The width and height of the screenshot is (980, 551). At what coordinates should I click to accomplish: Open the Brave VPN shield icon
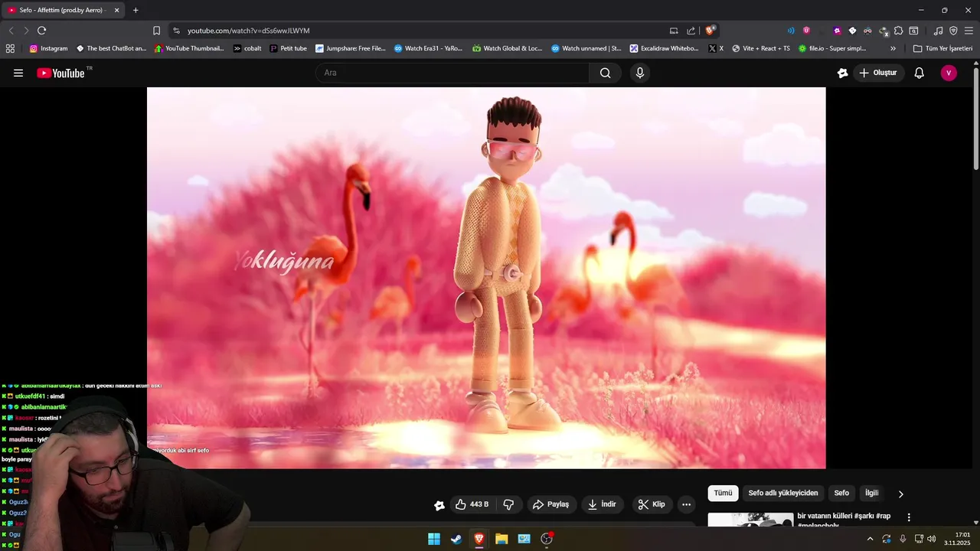[x=953, y=31]
